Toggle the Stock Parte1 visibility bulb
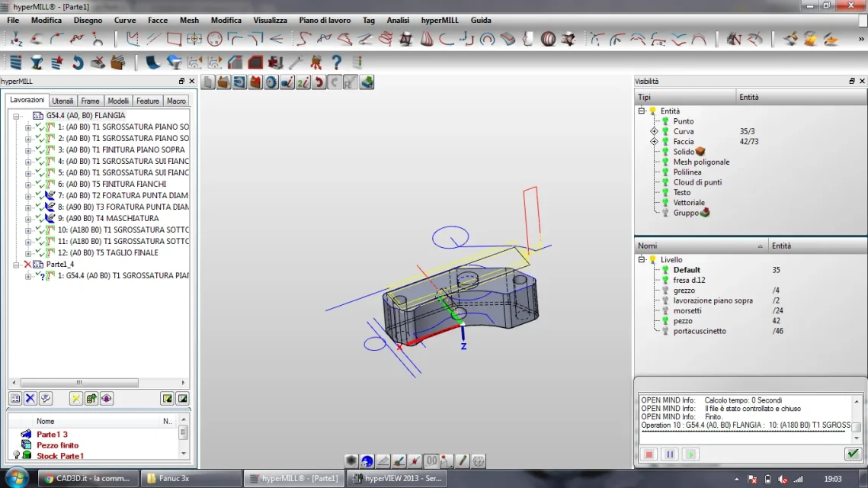This screenshot has width=868, height=488. (x=16, y=455)
